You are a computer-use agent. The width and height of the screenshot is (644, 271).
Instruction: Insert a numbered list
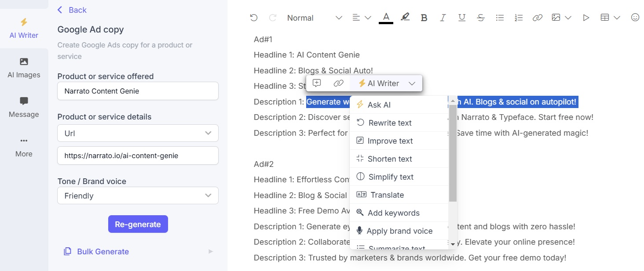tap(519, 18)
